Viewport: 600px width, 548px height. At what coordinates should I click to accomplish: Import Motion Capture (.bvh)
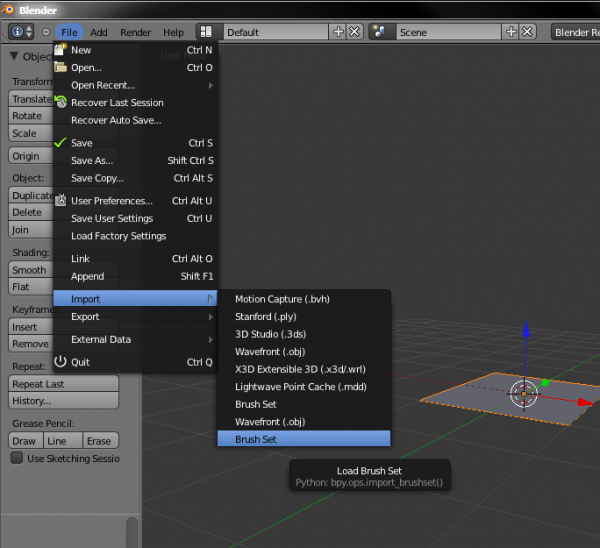pos(304,299)
